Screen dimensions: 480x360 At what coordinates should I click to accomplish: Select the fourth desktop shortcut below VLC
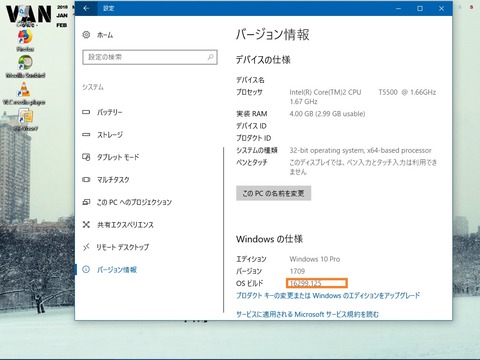[x=26, y=119]
